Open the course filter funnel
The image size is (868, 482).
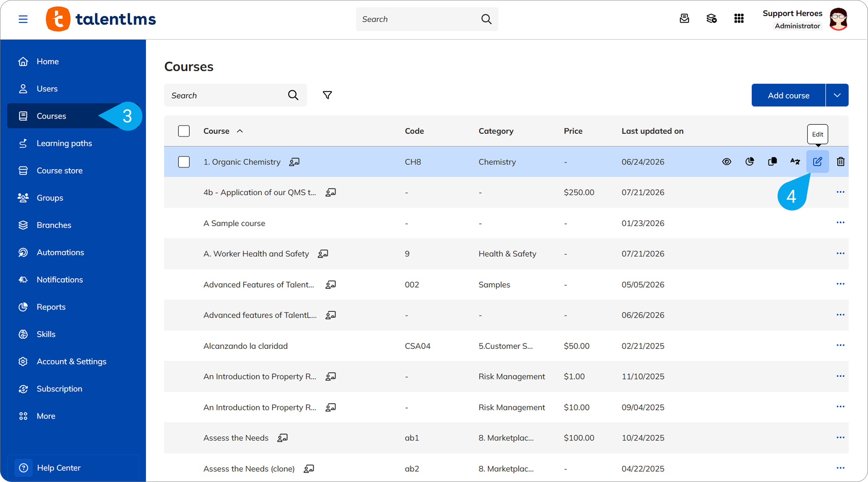[x=327, y=95]
